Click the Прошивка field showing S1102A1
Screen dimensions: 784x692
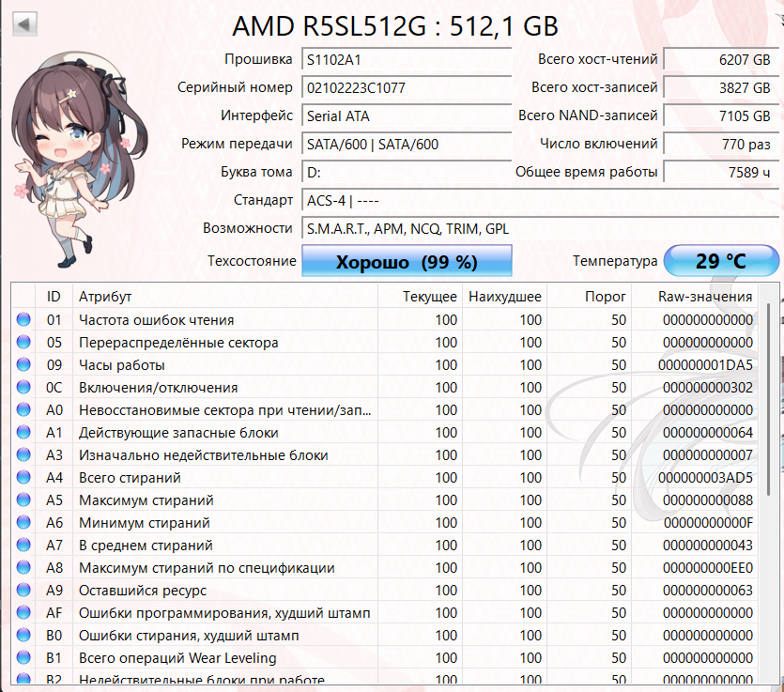click(x=407, y=60)
